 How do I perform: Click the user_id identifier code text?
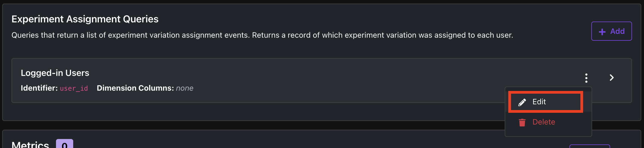pos(74,88)
